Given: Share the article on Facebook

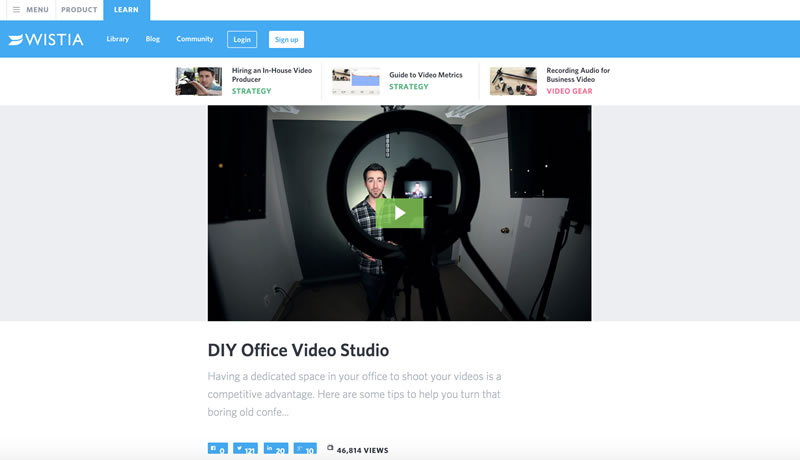Looking at the screenshot, I should pos(218,450).
